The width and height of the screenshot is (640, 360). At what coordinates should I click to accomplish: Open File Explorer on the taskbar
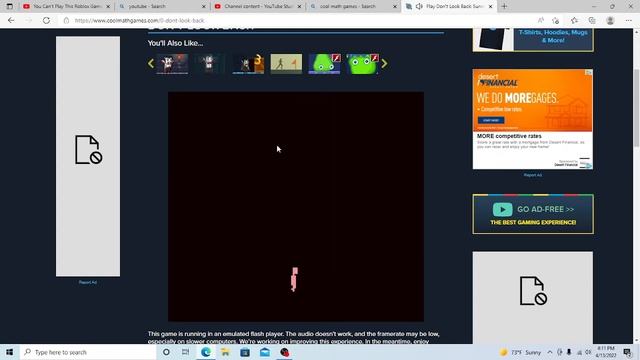point(225,352)
